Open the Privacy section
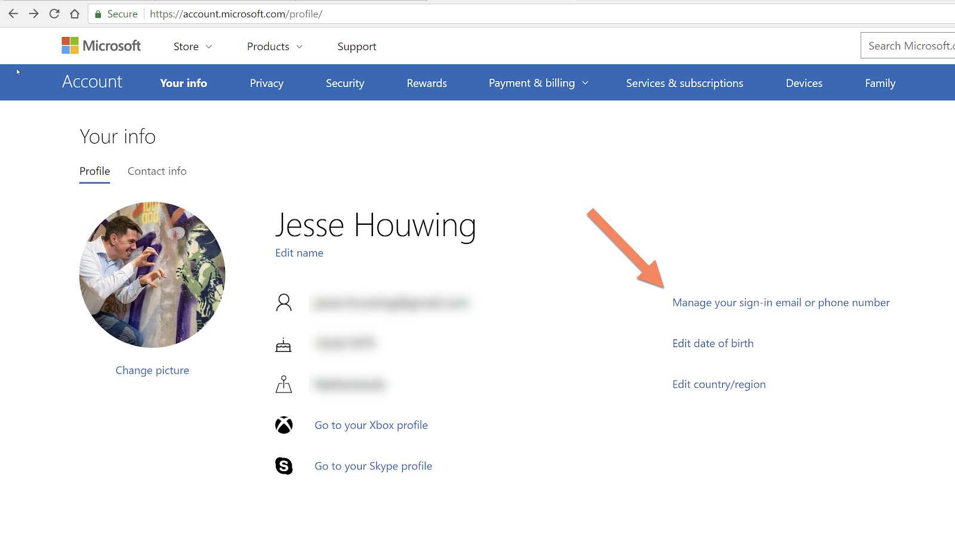This screenshot has height=560, width=955. pyautogui.click(x=266, y=83)
